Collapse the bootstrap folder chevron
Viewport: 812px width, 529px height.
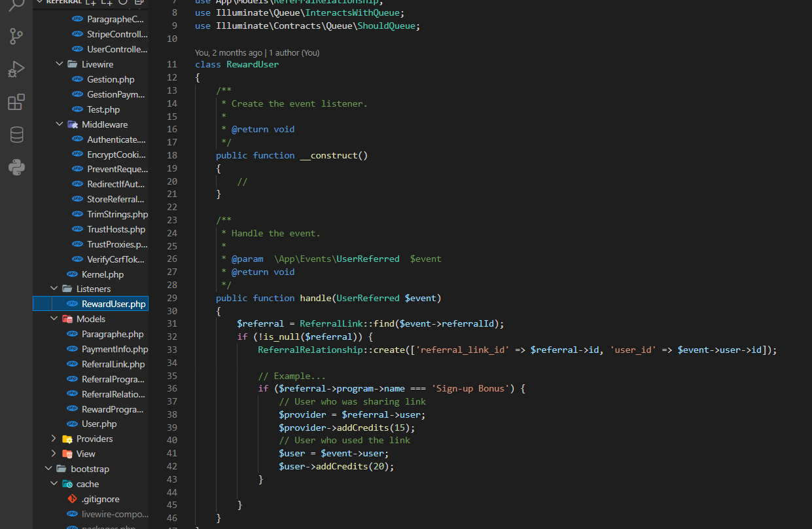click(48, 469)
